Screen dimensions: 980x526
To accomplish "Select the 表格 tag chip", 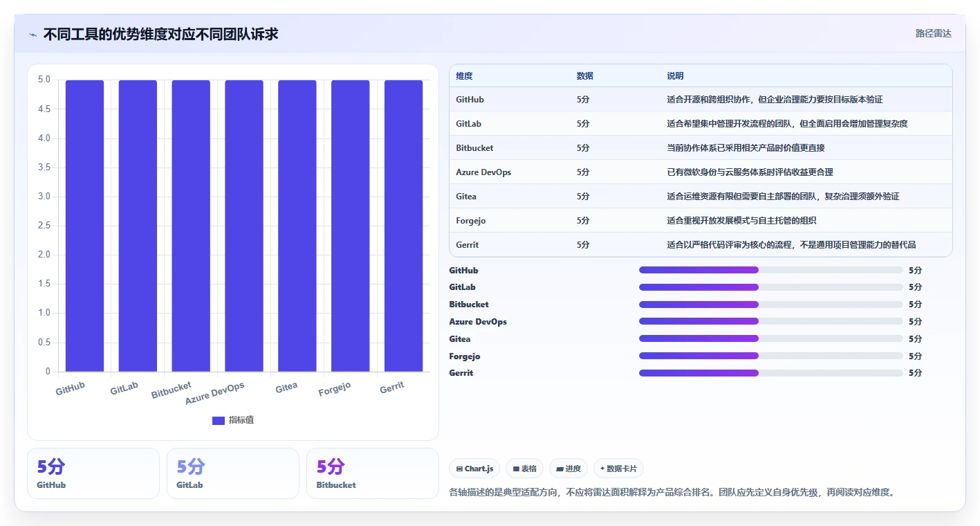I will pyautogui.click(x=525, y=469).
